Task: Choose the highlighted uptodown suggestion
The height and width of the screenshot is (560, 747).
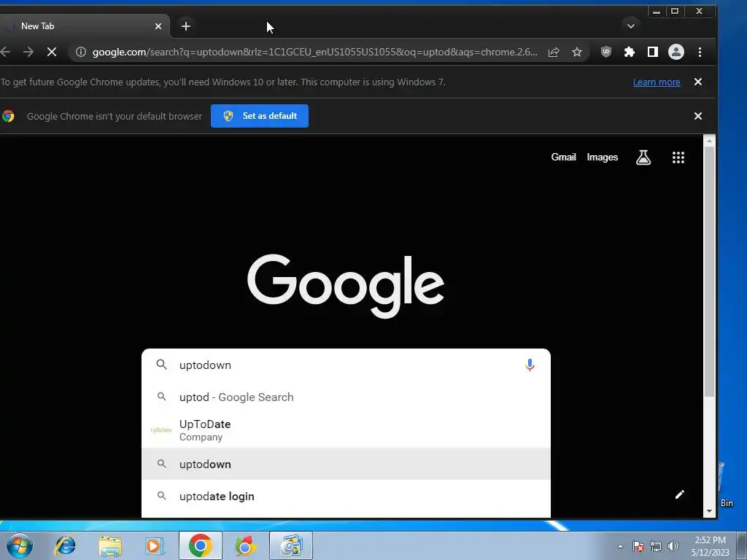Action: (346, 464)
